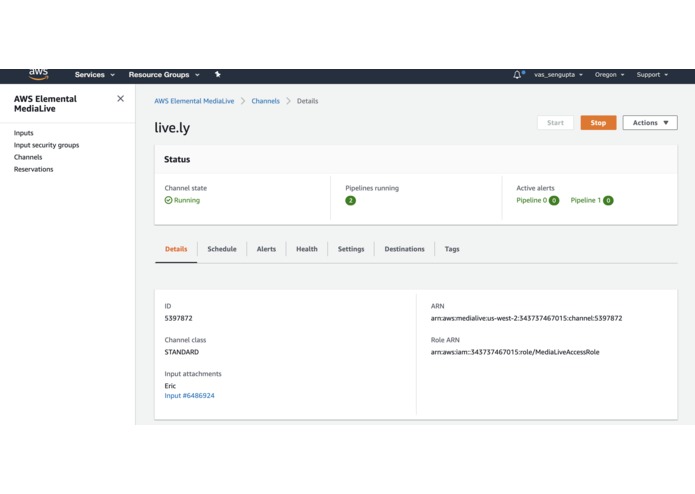Click the pin shortcuts icon
This screenshot has height=494, width=695.
[x=218, y=74]
